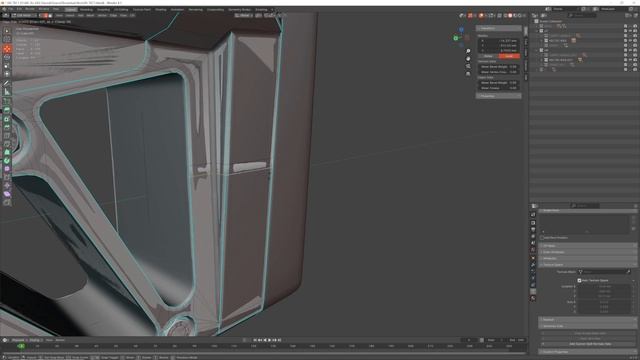Open the Edit menu
Viewport: 640px width, 360px height.
point(19,9)
